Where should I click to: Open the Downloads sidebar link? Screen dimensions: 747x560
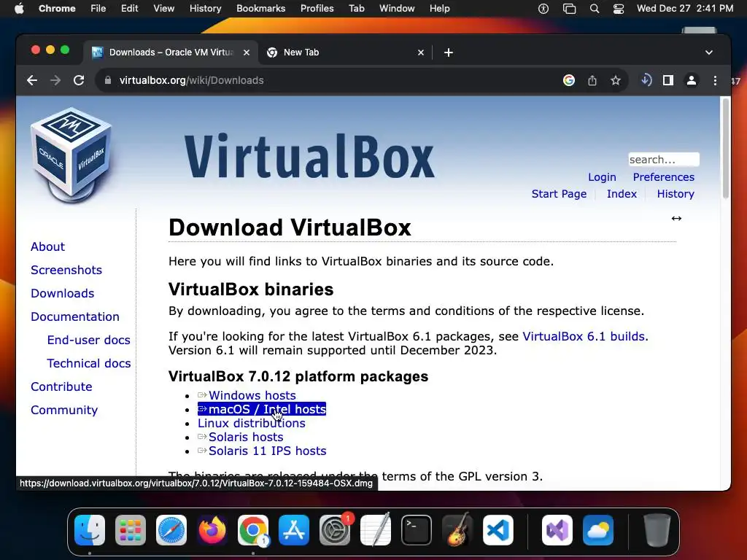pyautogui.click(x=63, y=293)
